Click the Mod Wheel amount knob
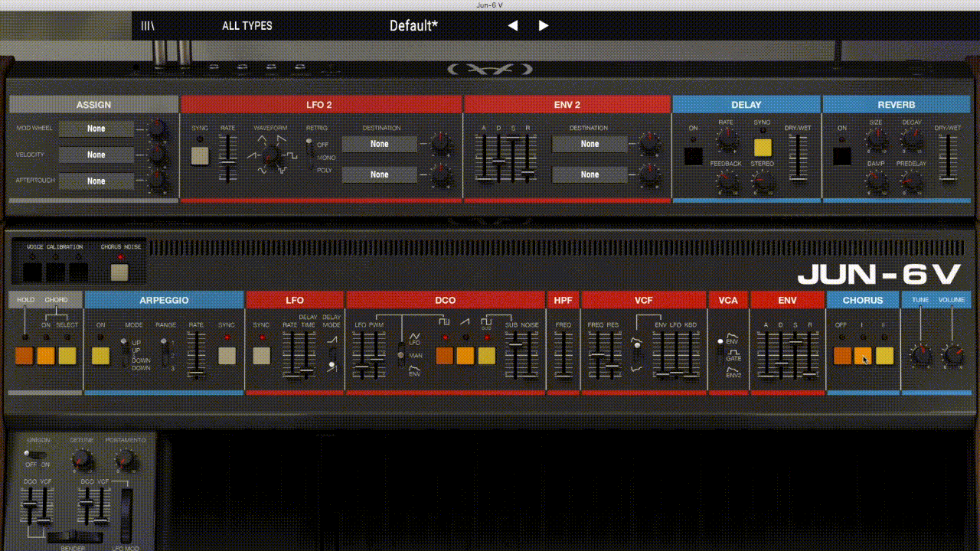The image size is (980, 551). point(158,129)
